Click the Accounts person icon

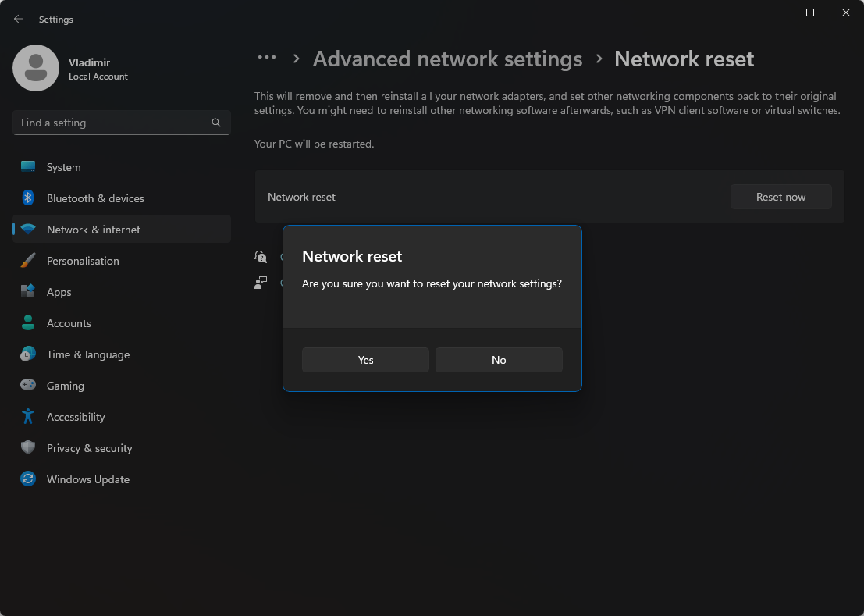[x=28, y=323]
